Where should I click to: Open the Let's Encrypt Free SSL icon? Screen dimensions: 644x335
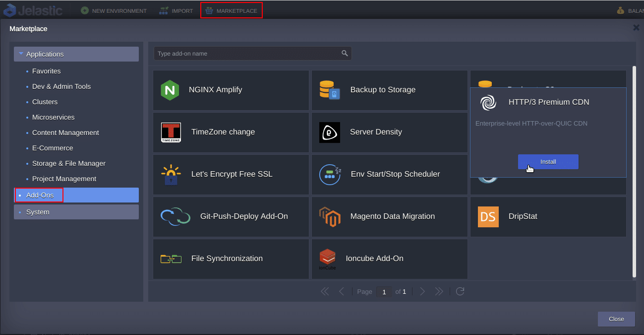pyautogui.click(x=171, y=174)
